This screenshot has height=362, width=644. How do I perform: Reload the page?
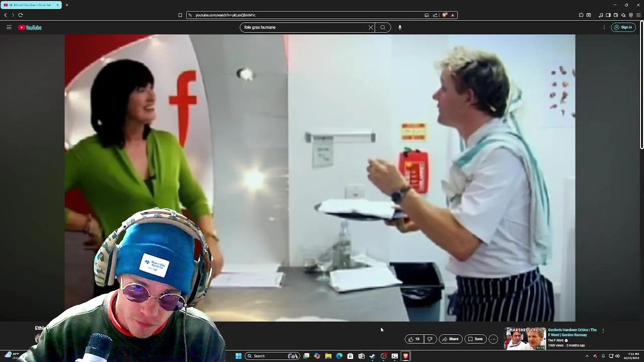click(x=20, y=15)
